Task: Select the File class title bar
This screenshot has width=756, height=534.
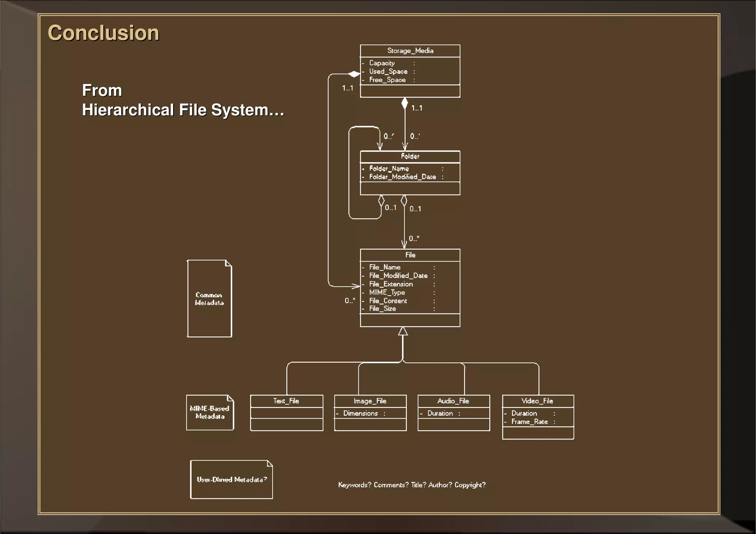Action: 410,255
